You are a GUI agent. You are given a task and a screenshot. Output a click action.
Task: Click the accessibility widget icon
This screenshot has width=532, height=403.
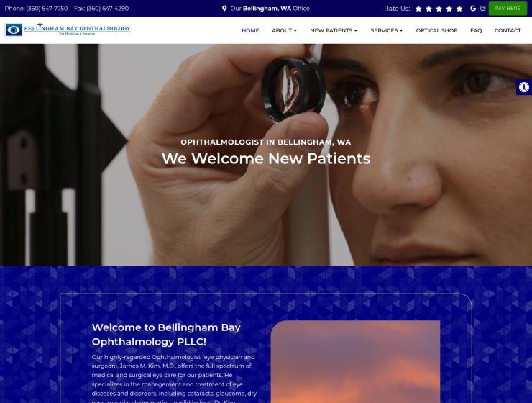(524, 87)
